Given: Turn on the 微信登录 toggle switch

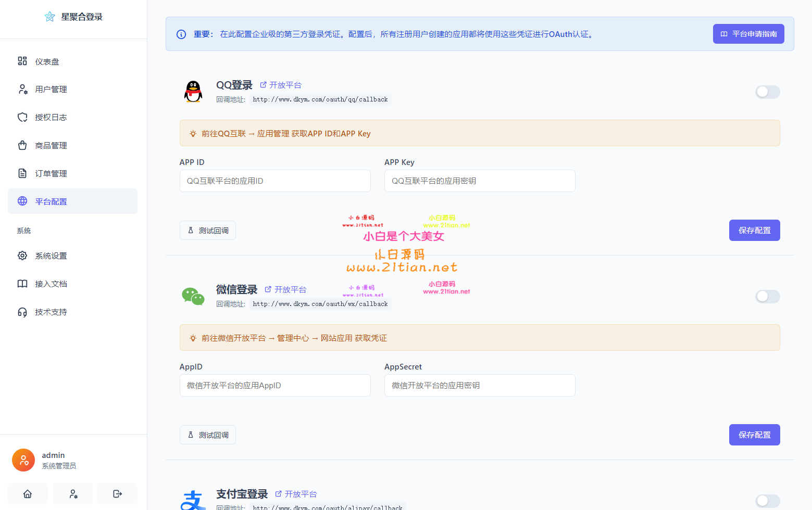Looking at the screenshot, I should coord(767,297).
